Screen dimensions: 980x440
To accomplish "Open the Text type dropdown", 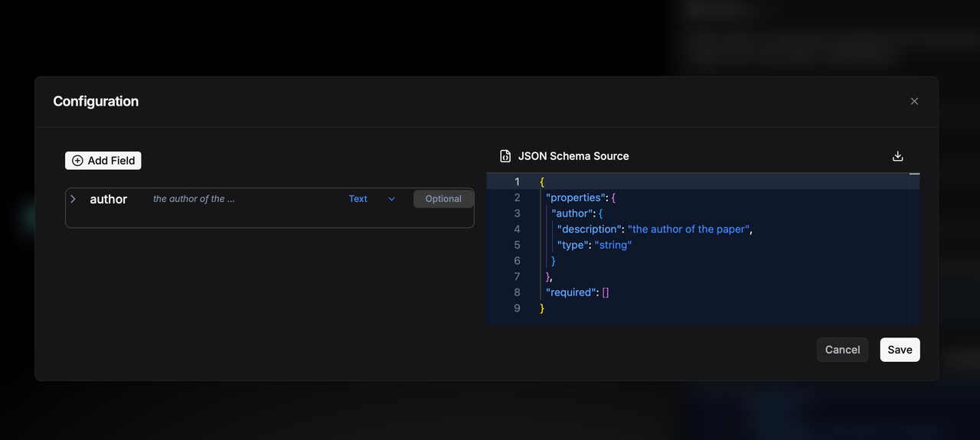I will tap(358, 199).
